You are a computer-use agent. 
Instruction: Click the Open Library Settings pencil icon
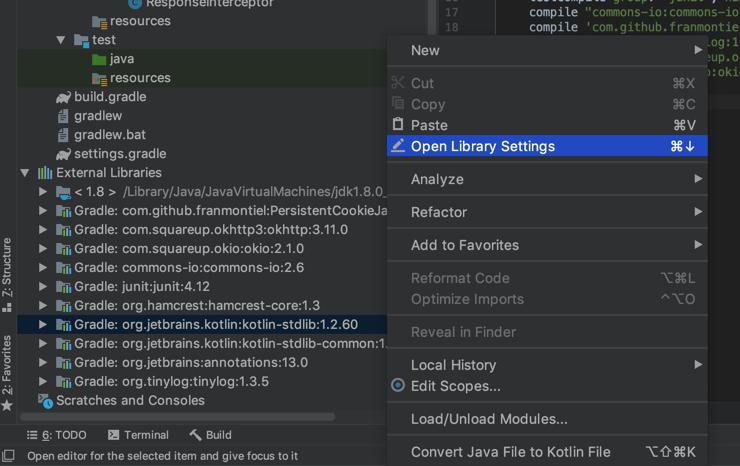pyautogui.click(x=398, y=146)
